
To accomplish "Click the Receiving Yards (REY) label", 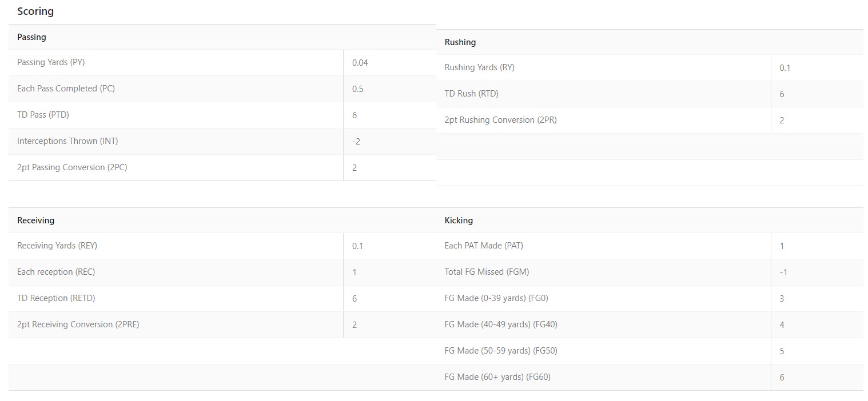I will coord(57,246).
